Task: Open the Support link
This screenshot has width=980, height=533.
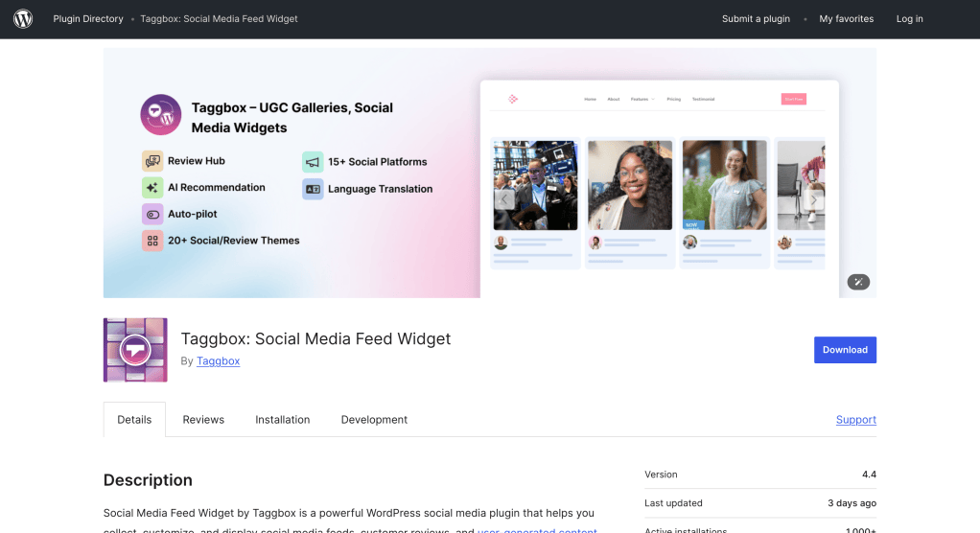Action: (856, 419)
